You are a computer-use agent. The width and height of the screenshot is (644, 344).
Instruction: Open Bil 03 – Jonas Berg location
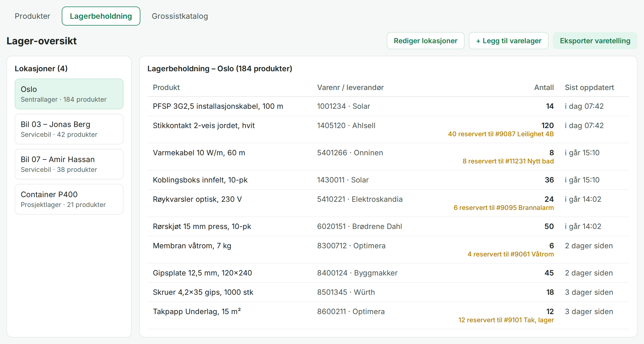tap(69, 129)
